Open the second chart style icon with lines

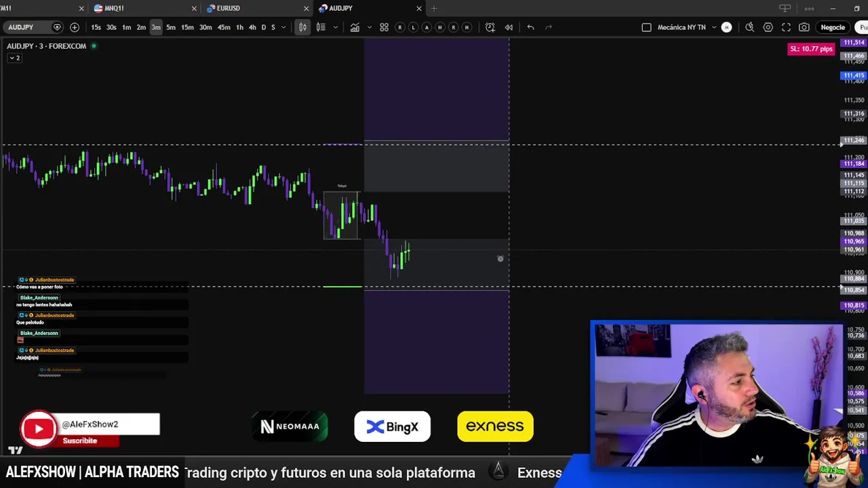[x=321, y=27]
